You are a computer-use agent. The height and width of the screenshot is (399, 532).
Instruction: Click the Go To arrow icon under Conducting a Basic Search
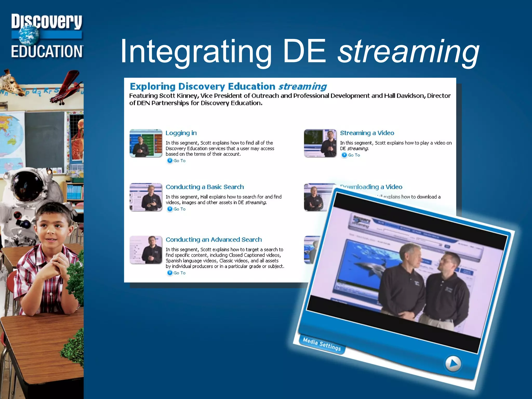click(170, 209)
